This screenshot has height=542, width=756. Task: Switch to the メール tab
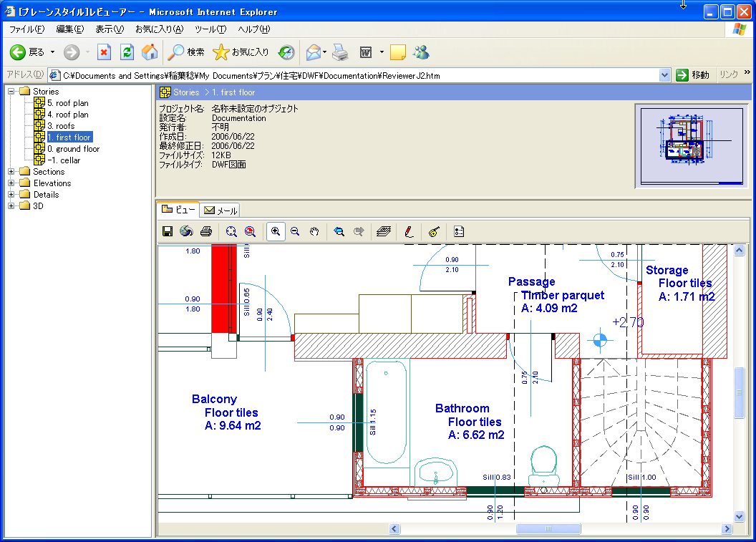pos(220,210)
